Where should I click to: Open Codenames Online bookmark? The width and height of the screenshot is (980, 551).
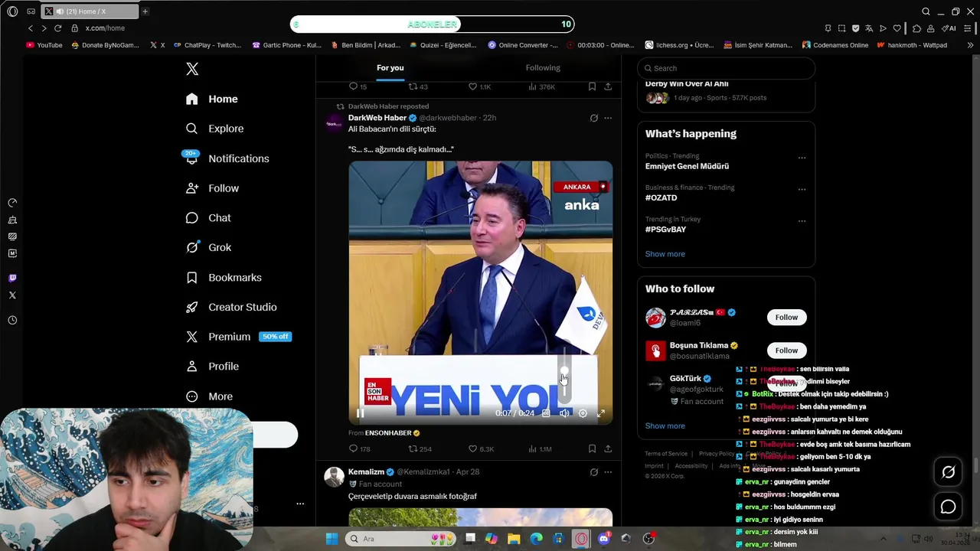pyautogui.click(x=835, y=45)
